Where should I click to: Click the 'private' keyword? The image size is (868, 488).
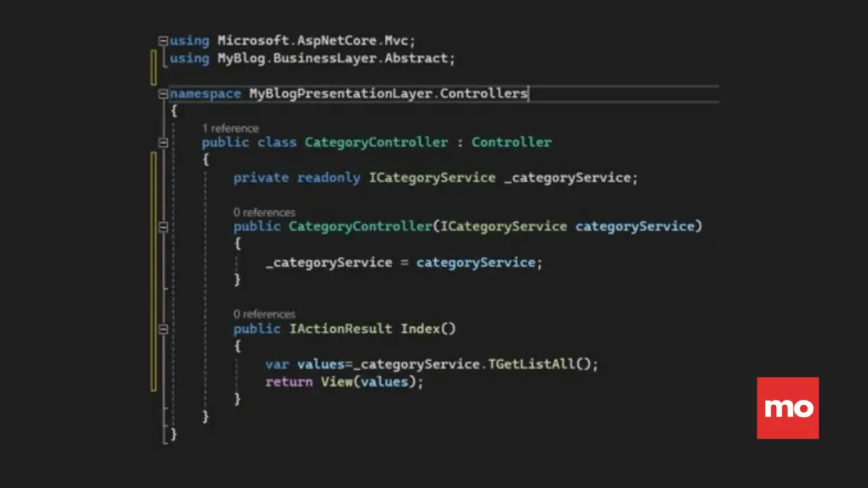261,178
